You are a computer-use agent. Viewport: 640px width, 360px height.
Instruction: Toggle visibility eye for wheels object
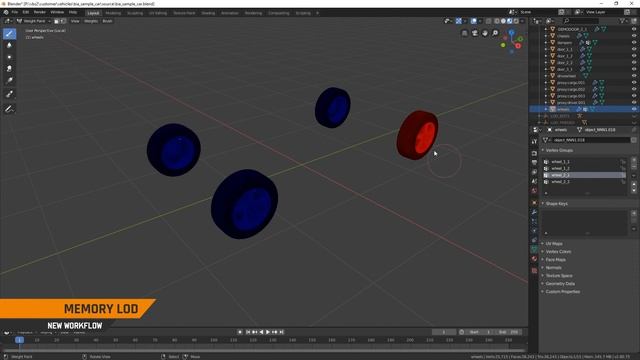coord(634,109)
